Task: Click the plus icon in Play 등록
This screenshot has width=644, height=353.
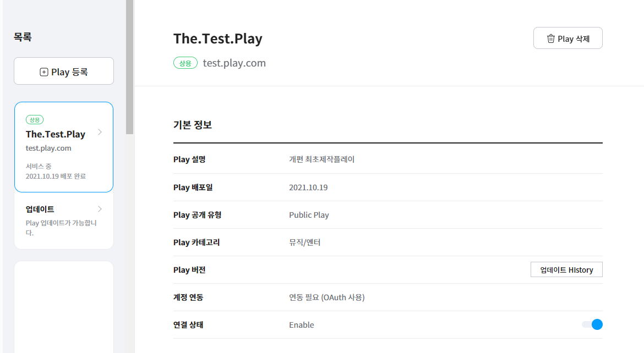Action: [44, 72]
